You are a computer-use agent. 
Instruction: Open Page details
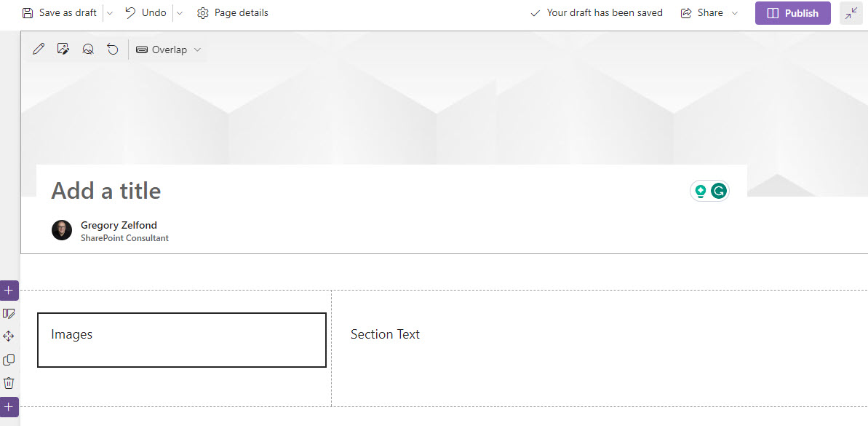coord(233,12)
